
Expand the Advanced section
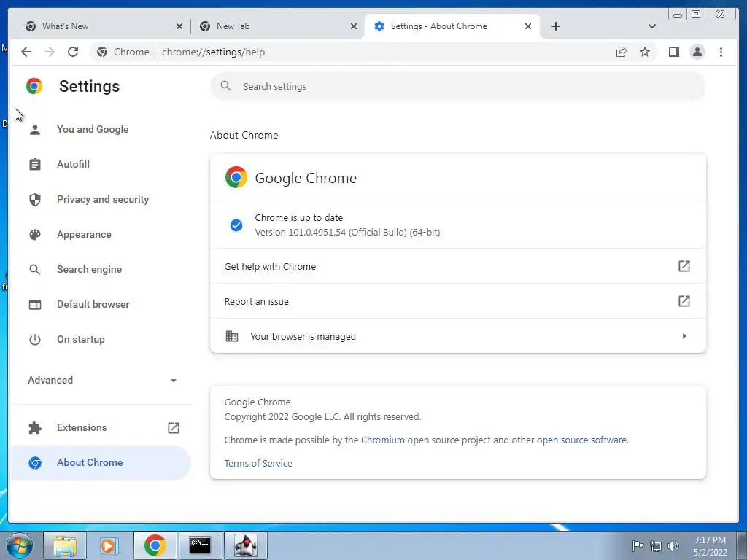coord(102,380)
